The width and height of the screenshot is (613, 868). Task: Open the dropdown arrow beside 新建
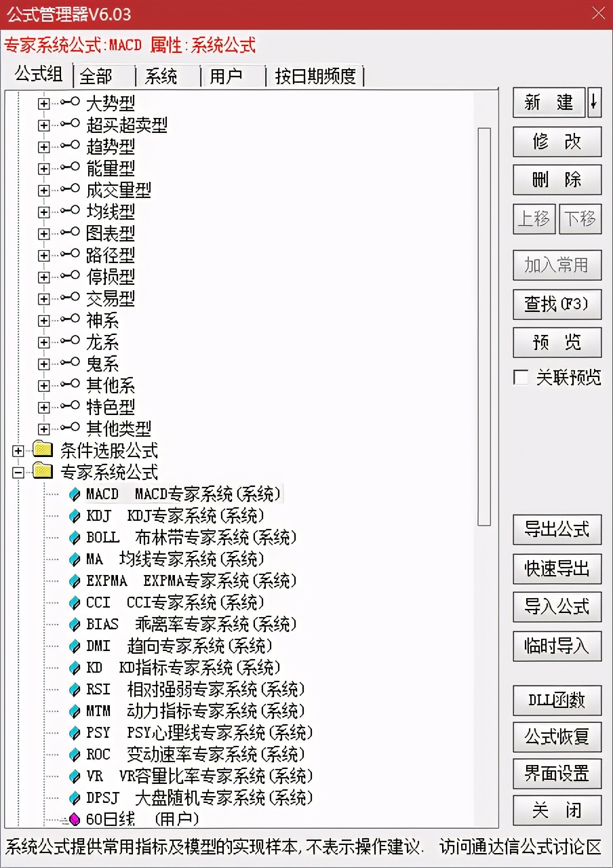tap(595, 102)
